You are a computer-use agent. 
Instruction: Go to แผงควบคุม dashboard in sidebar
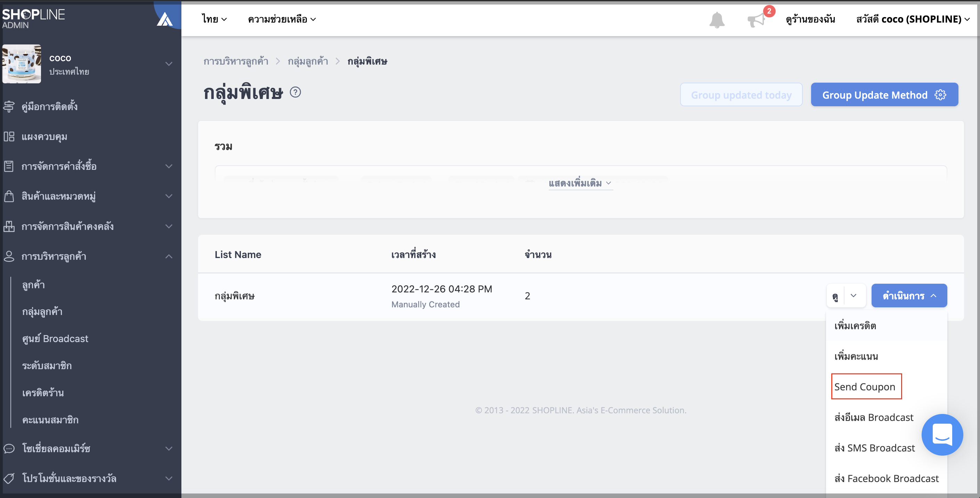pos(44,136)
